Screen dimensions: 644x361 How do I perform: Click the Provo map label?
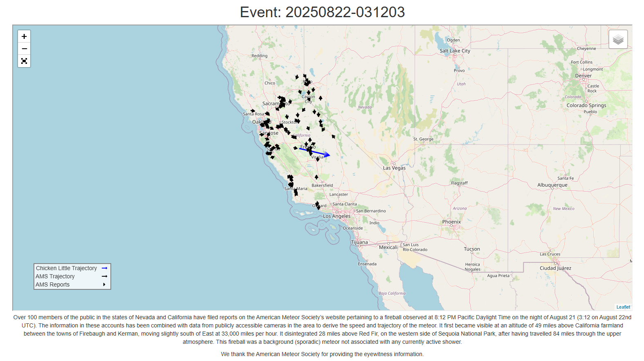459,70
